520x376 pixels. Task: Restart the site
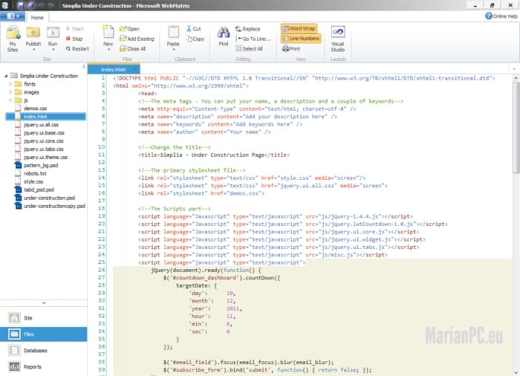tap(77, 49)
